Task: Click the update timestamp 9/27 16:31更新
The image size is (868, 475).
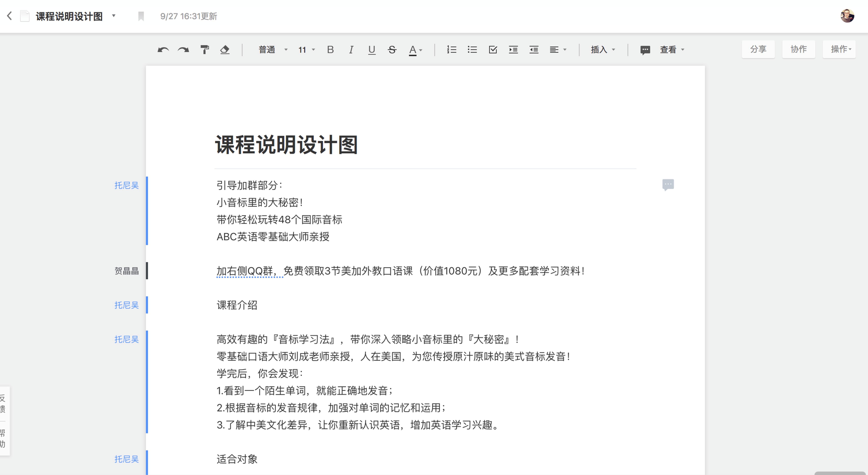Action: (189, 16)
